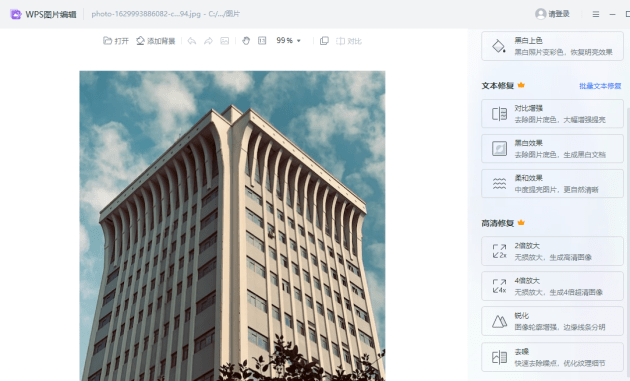Click the 请登录 login button
The width and height of the screenshot is (630, 381).
(552, 14)
